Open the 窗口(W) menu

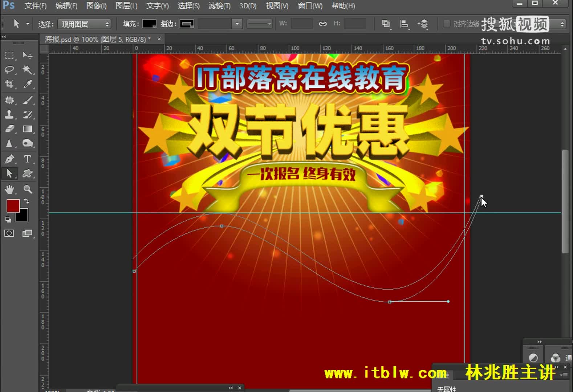click(310, 6)
